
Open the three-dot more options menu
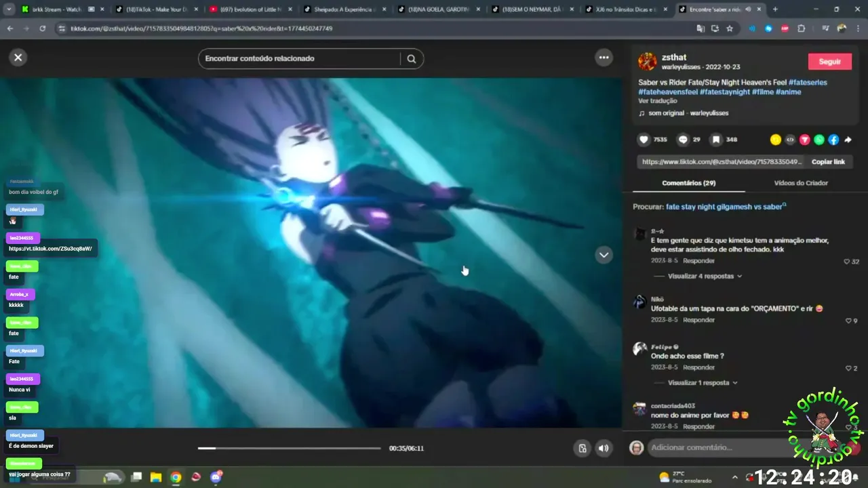pos(604,58)
